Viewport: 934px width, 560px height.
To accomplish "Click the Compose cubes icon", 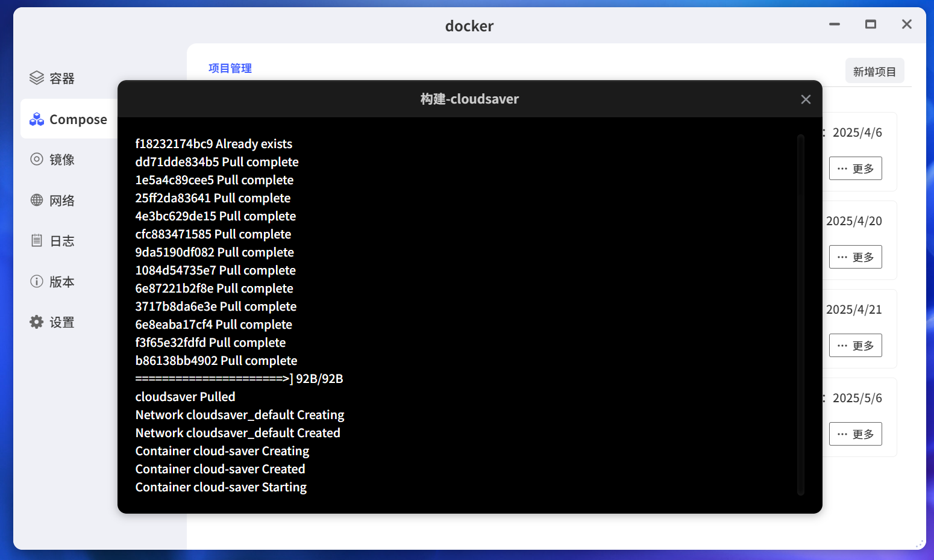I will click(x=37, y=119).
